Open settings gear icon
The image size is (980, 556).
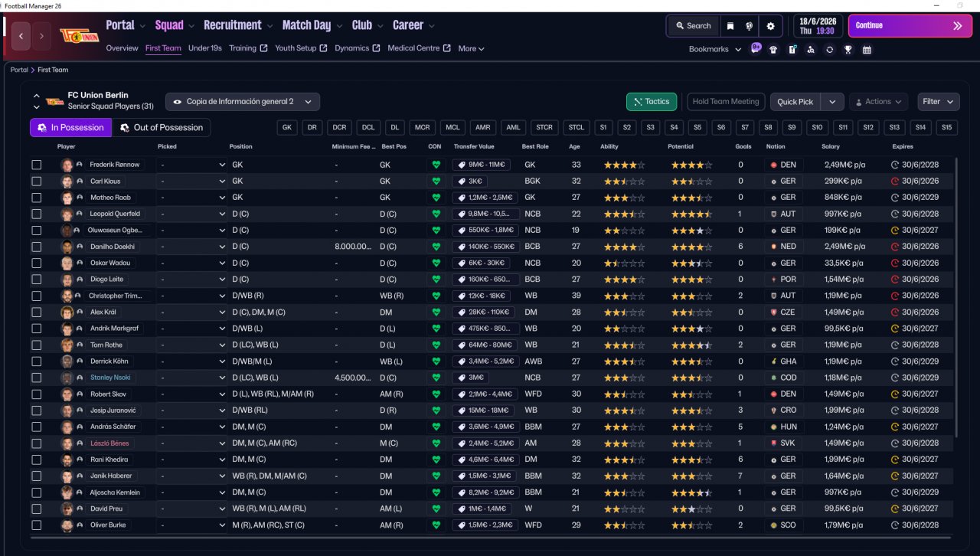770,26
